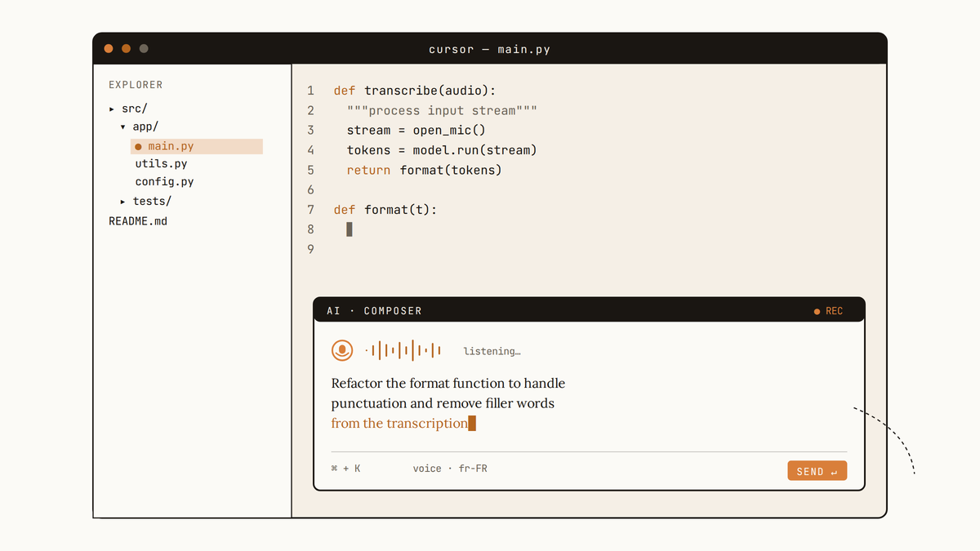Click the ⌘ + K shortcut hint
This screenshot has width=980, height=551.
[345, 469]
